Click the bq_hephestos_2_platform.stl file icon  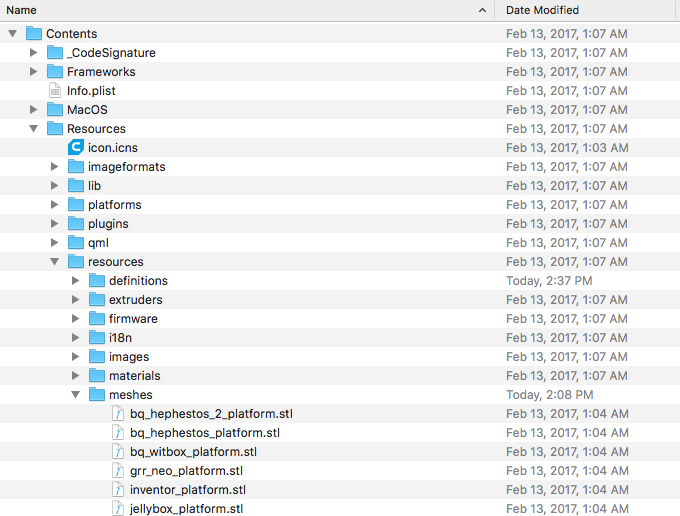coord(118,414)
